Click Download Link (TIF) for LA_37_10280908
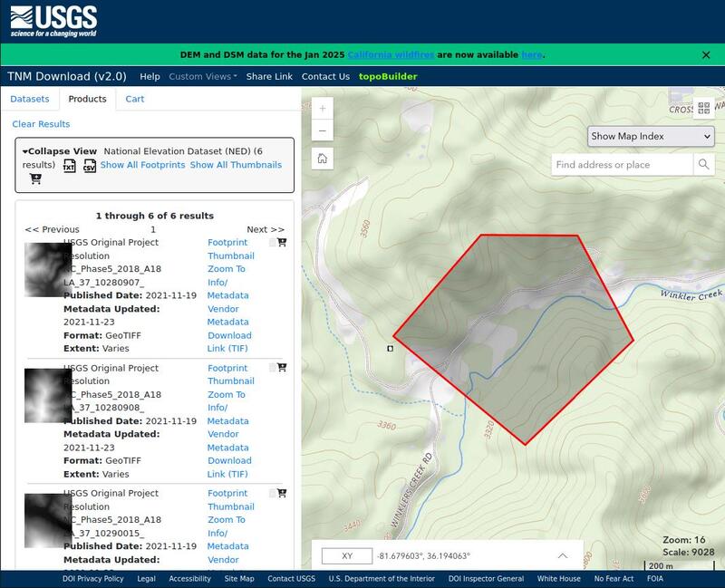The height and width of the screenshot is (588, 725). click(x=229, y=468)
